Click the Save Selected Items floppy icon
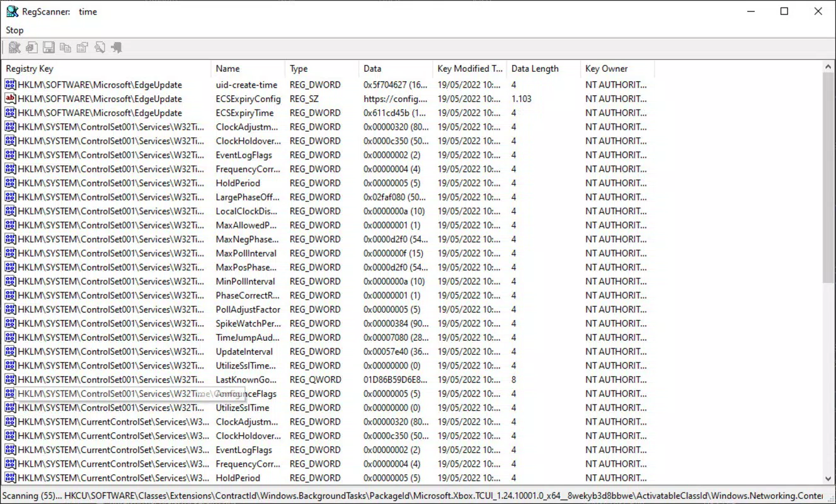 (49, 47)
